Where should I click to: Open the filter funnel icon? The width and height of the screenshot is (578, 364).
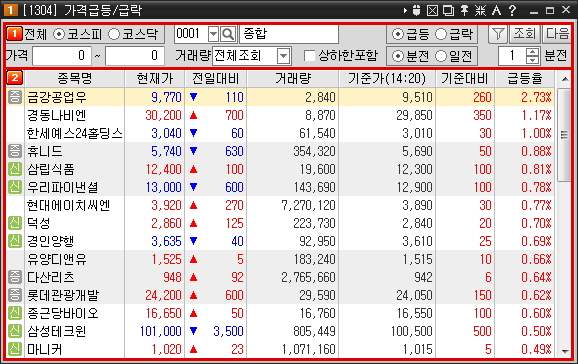point(498,34)
